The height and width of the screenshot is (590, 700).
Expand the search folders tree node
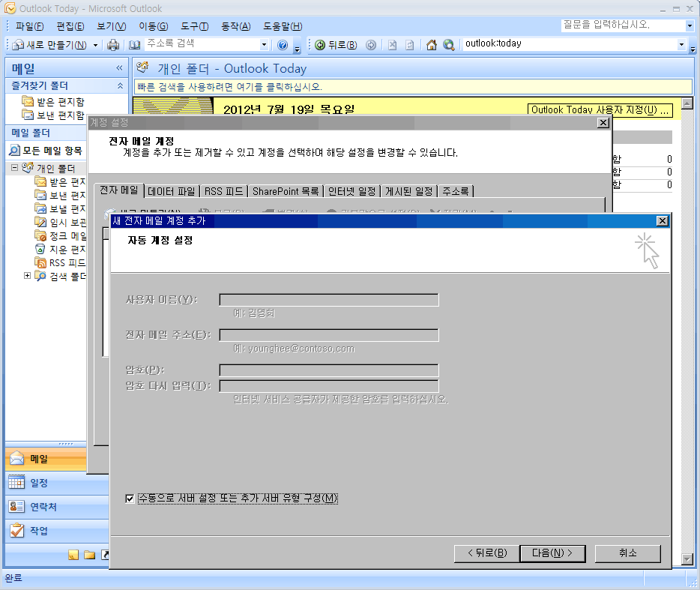[x=27, y=276]
